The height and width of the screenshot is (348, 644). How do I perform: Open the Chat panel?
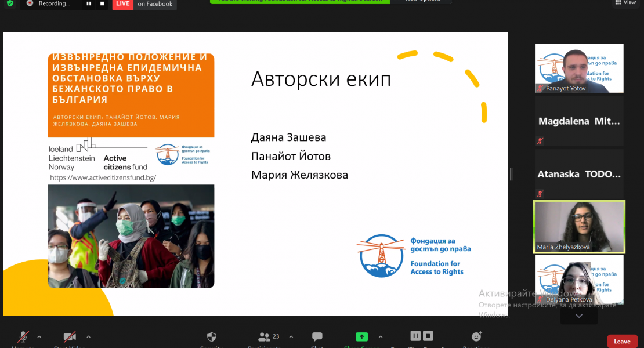(x=317, y=338)
